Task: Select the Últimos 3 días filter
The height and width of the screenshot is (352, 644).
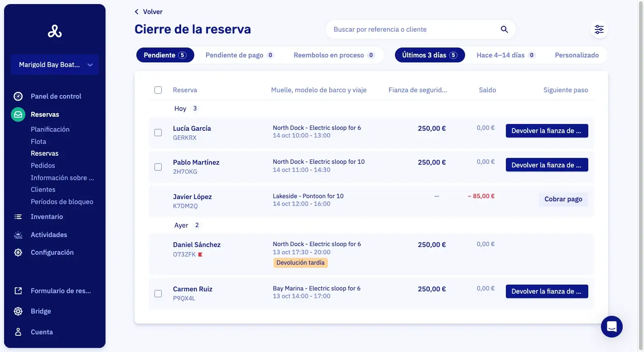Action: click(x=430, y=55)
